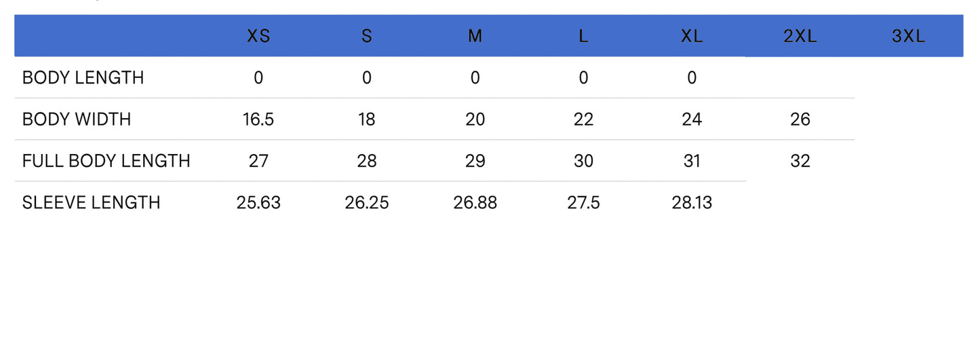This screenshot has height=363, width=980.
Task: Select the 2XL body width value 26
Action: 800,119
